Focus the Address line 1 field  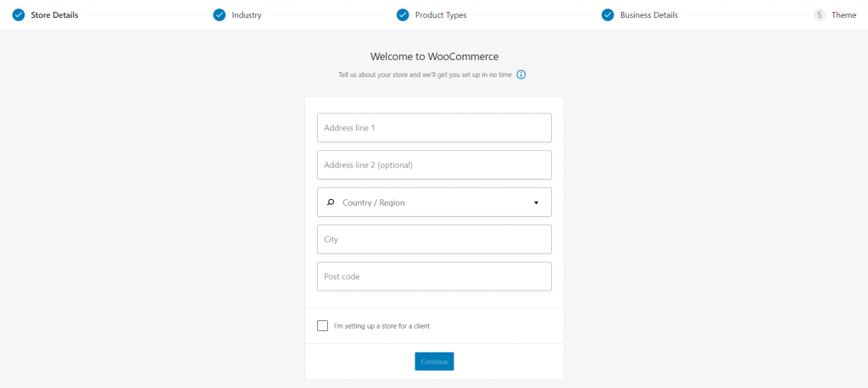pos(434,128)
